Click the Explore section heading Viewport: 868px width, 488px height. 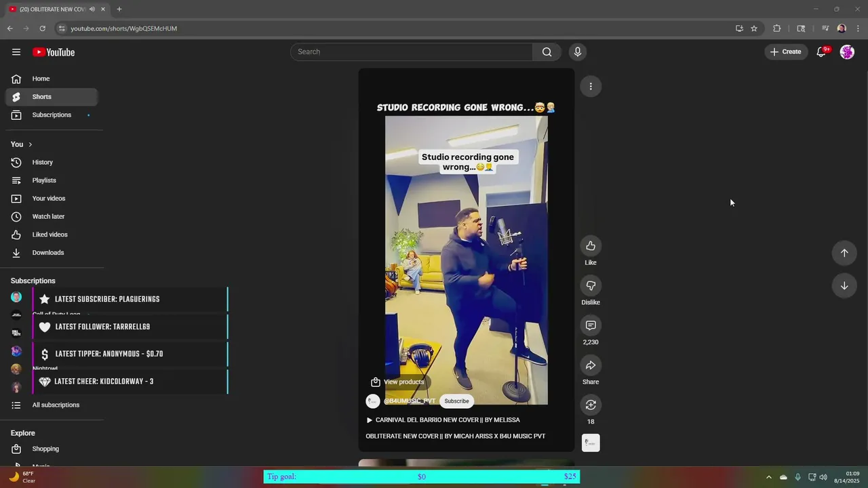(23, 433)
